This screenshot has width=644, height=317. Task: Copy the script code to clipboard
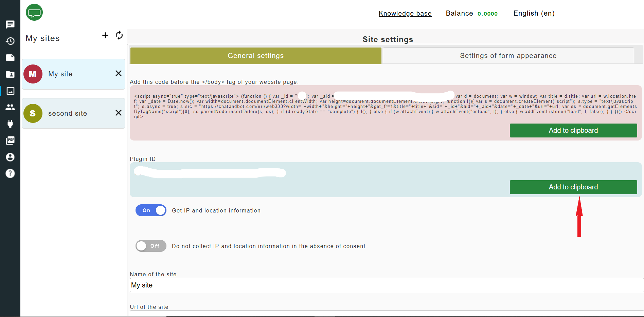tap(573, 130)
